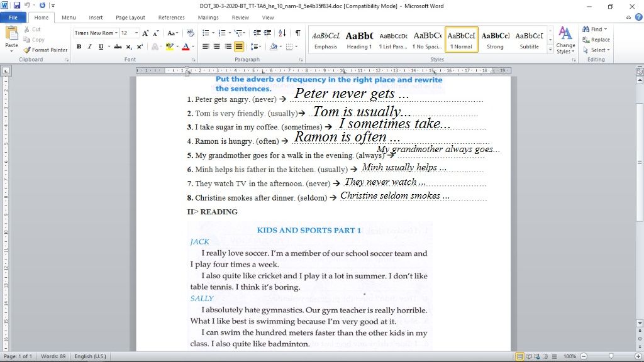This screenshot has height=362, width=644.
Task: Toggle Italic formatting
Action: click(x=89, y=47)
